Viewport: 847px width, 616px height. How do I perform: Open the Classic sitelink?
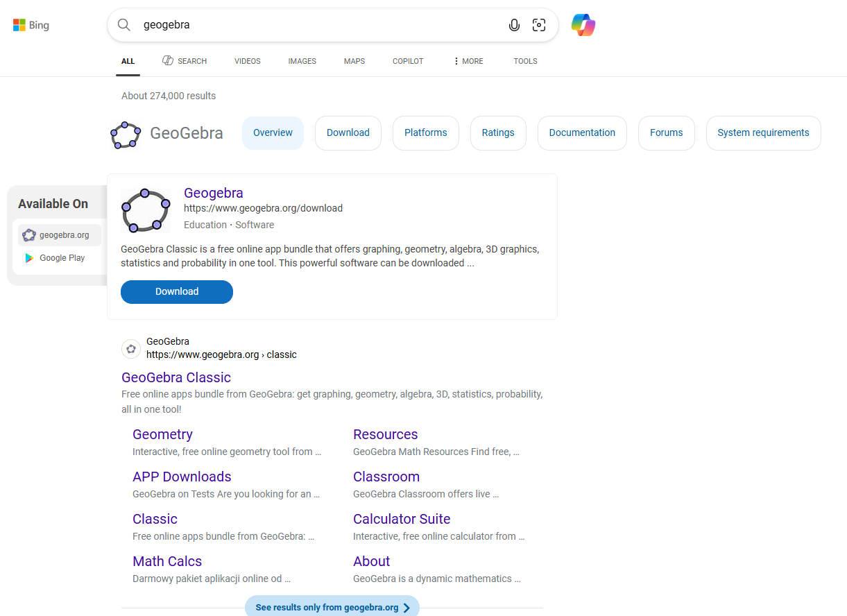click(x=155, y=519)
